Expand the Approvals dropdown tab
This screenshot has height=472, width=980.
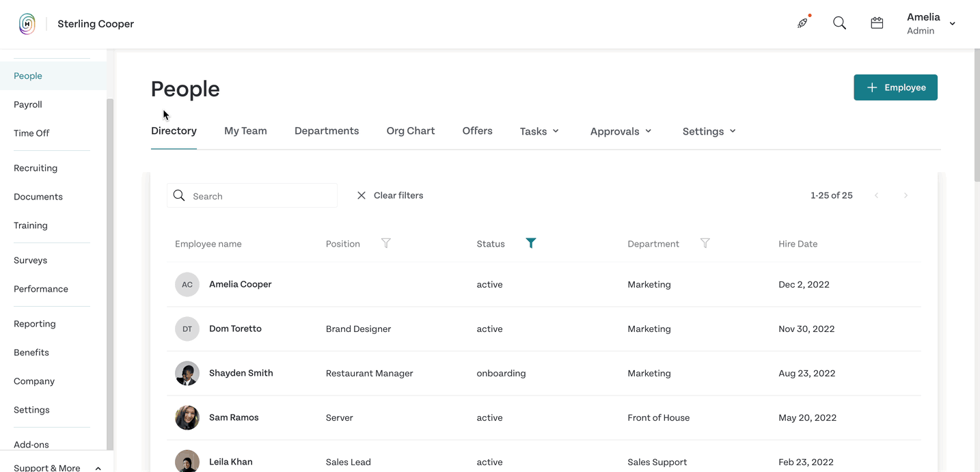[x=621, y=131]
